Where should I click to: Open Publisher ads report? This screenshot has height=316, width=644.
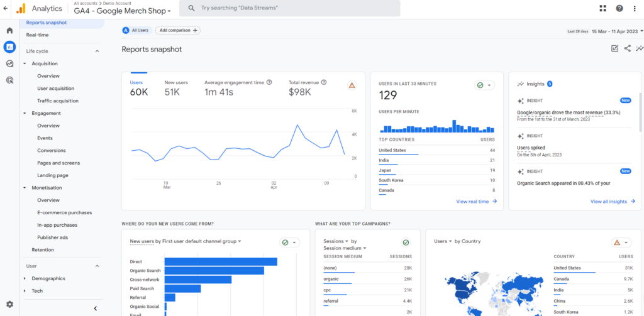coord(53,237)
